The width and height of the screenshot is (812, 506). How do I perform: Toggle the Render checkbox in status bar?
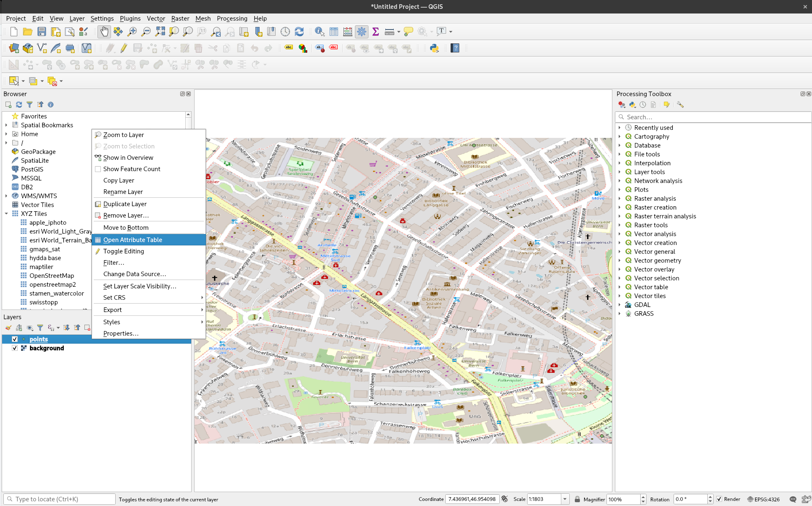pos(719,499)
